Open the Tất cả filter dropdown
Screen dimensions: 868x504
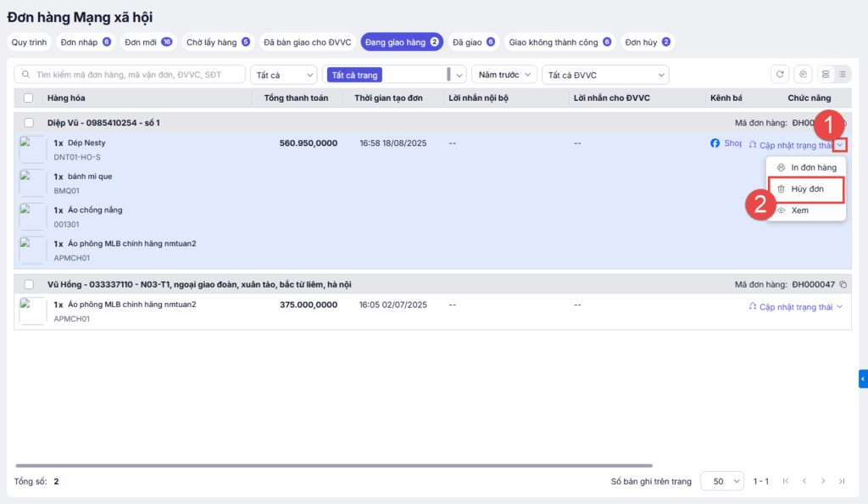click(283, 75)
